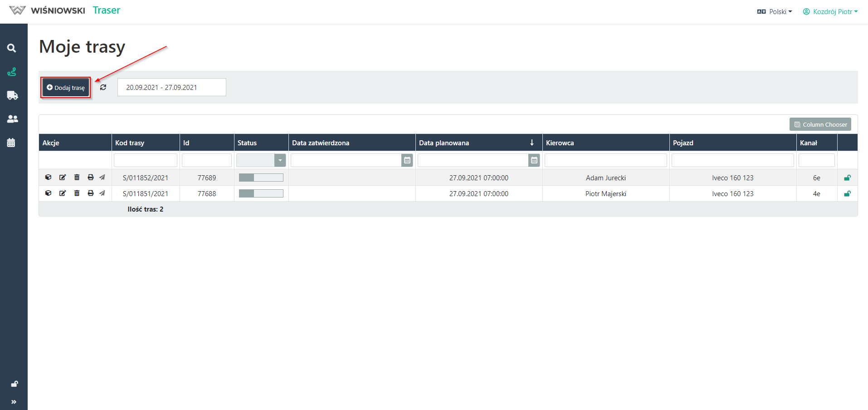
Task: Open the Status filter dropdown
Action: pos(280,160)
